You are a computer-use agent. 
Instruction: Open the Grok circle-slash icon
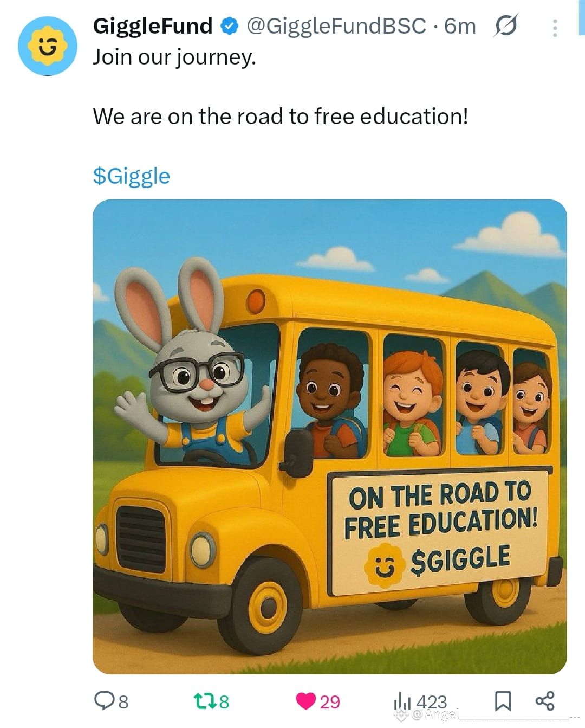(x=505, y=25)
